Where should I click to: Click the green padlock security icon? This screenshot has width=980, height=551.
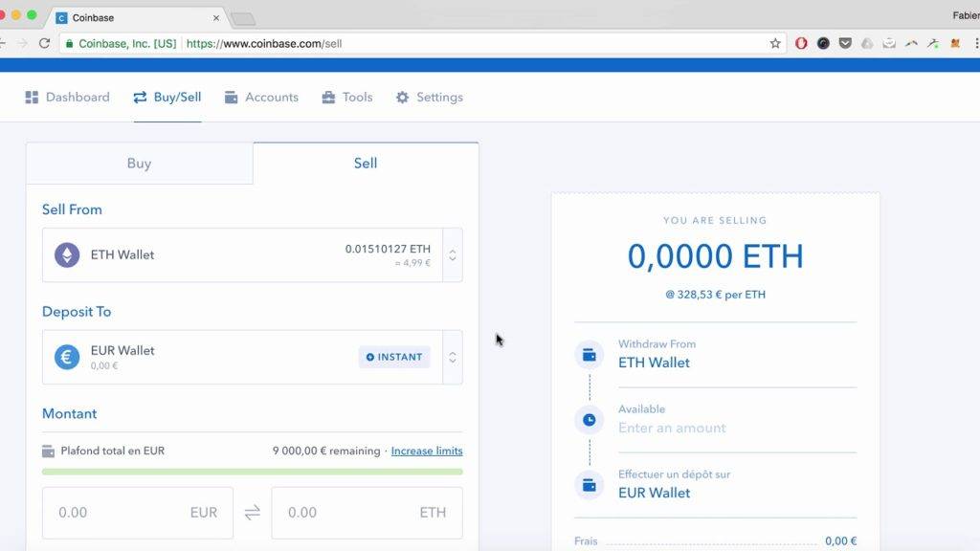[69, 44]
